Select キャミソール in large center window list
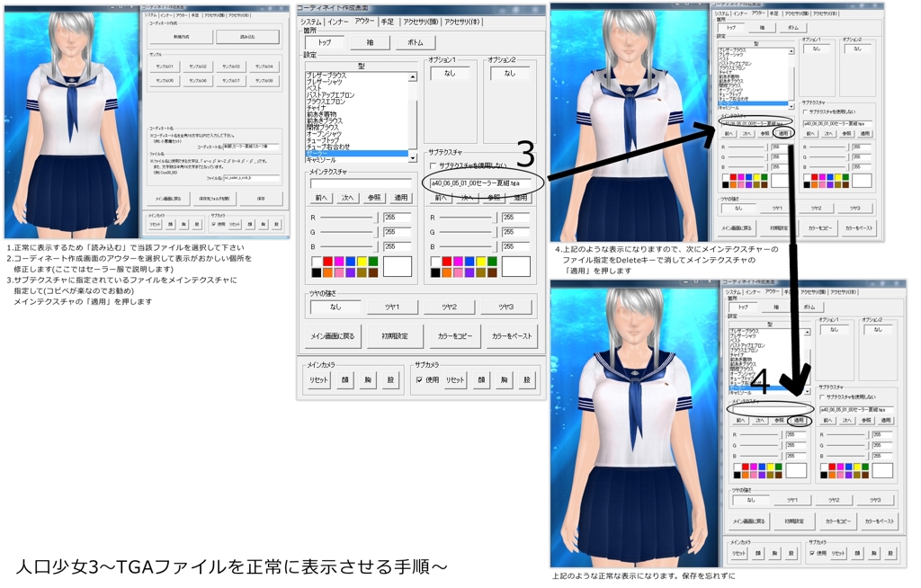921x588 pixels. coord(321,160)
